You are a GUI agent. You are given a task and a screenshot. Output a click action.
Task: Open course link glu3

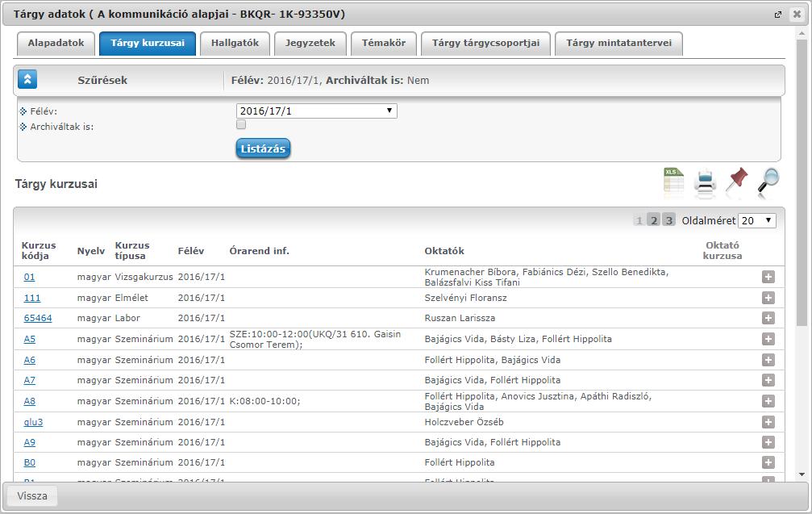click(x=33, y=422)
